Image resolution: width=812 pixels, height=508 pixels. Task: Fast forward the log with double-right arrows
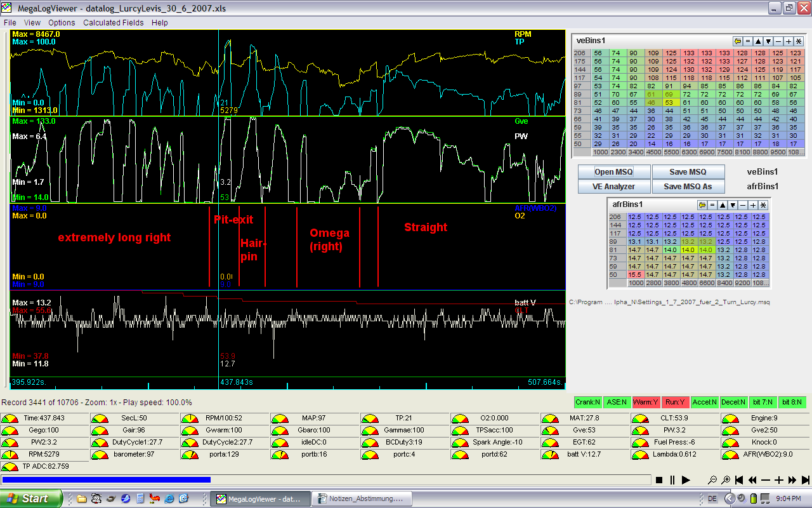pos(793,480)
